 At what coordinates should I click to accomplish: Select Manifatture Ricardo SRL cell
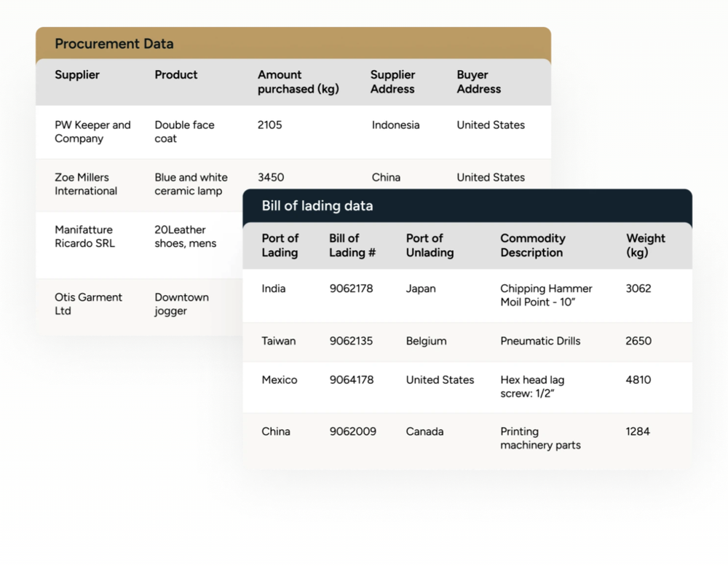(84, 237)
